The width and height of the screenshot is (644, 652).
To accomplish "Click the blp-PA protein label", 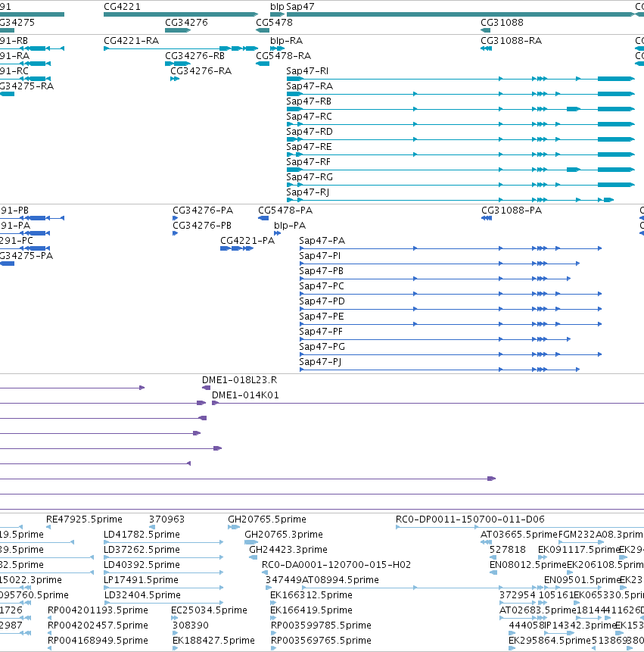I will (290, 226).
